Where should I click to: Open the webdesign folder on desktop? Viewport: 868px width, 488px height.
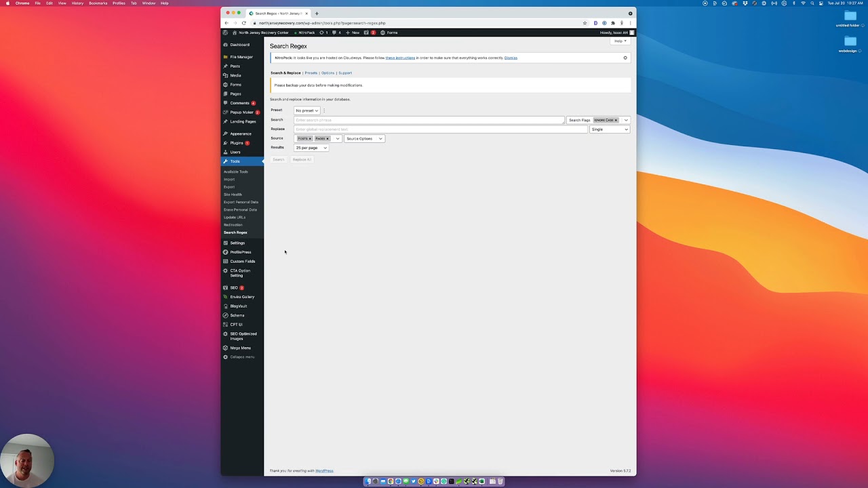[x=849, y=45]
